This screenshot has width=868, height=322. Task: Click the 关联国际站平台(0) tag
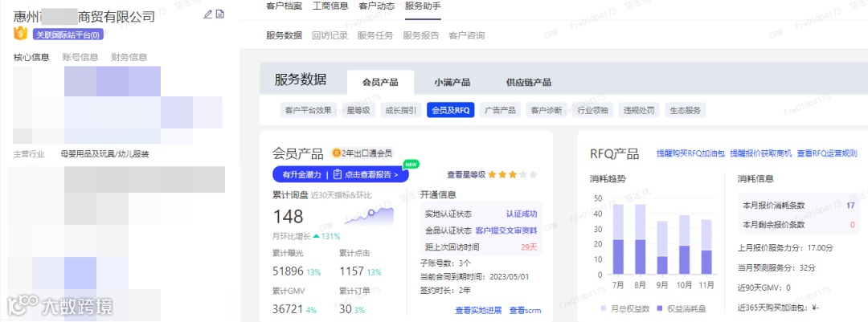(68, 35)
